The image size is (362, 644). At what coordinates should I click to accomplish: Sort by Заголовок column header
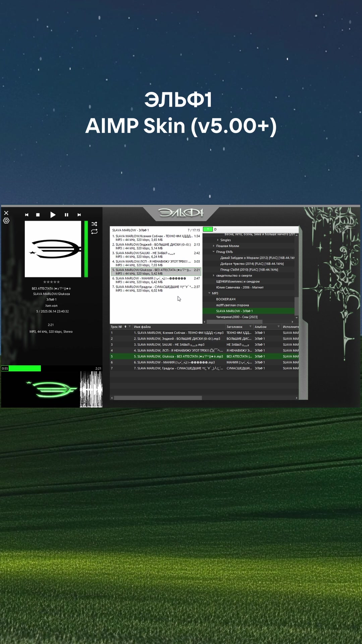coord(234,327)
